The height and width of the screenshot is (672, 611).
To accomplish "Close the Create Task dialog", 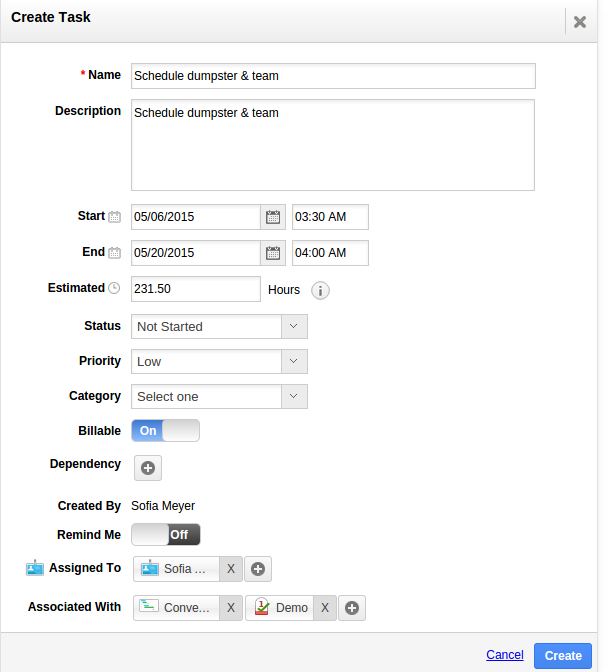I will [x=579, y=22].
